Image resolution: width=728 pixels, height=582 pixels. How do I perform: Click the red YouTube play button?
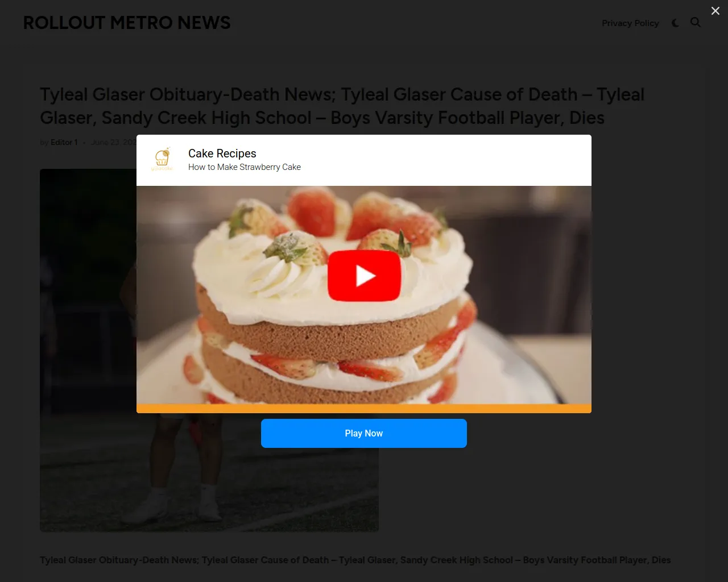coord(364,276)
